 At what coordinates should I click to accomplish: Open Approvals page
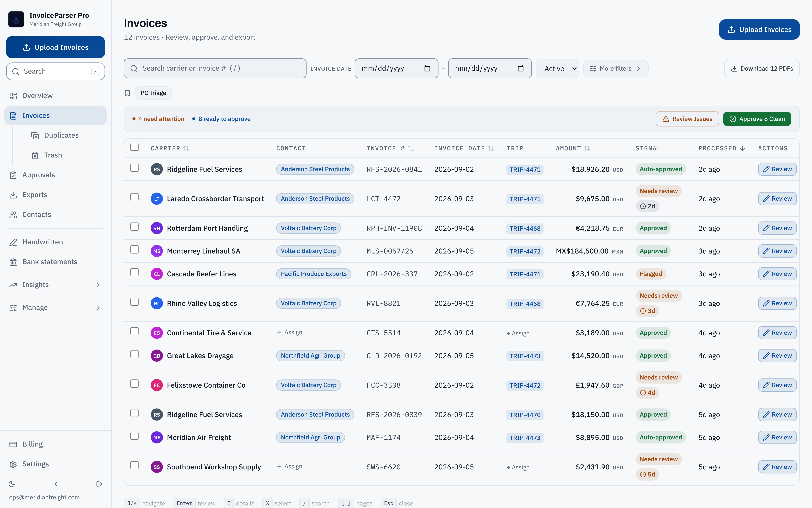(x=55, y=175)
